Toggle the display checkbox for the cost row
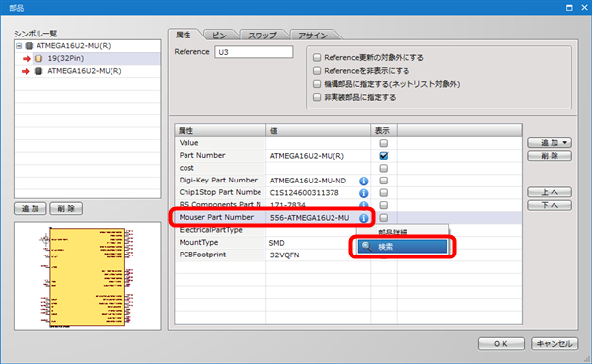 [x=383, y=168]
